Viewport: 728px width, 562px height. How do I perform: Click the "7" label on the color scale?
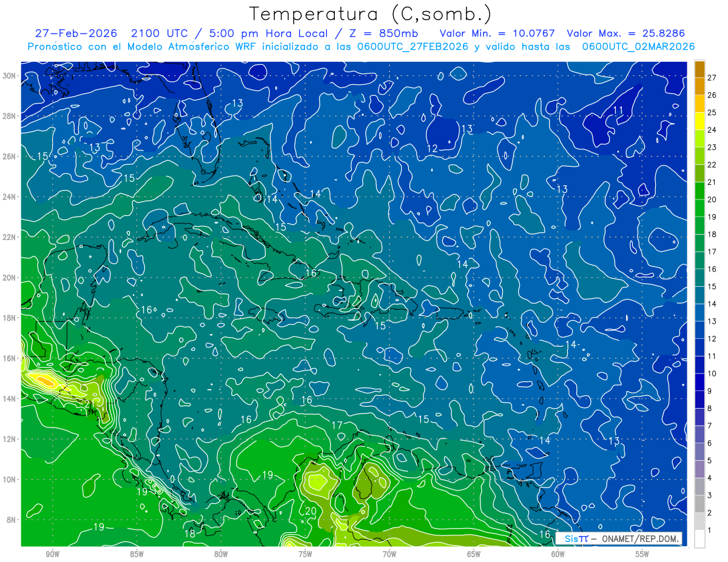pyautogui.click(x=710, y=426)
